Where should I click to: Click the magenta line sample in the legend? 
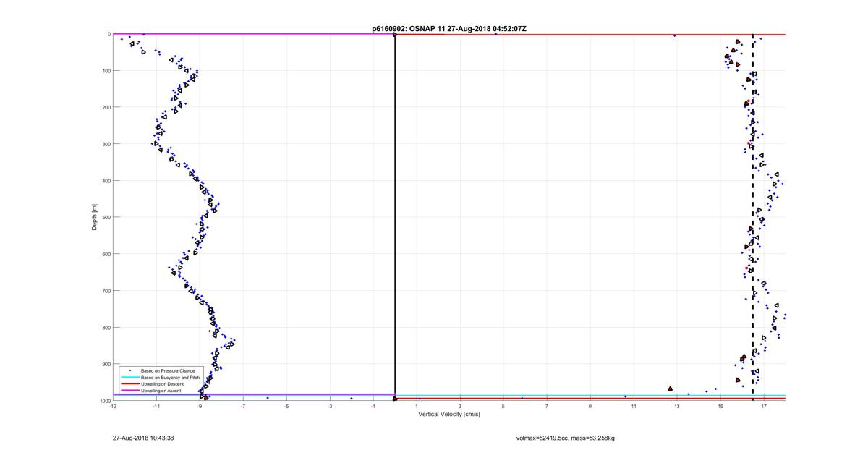tap(130, 391)
